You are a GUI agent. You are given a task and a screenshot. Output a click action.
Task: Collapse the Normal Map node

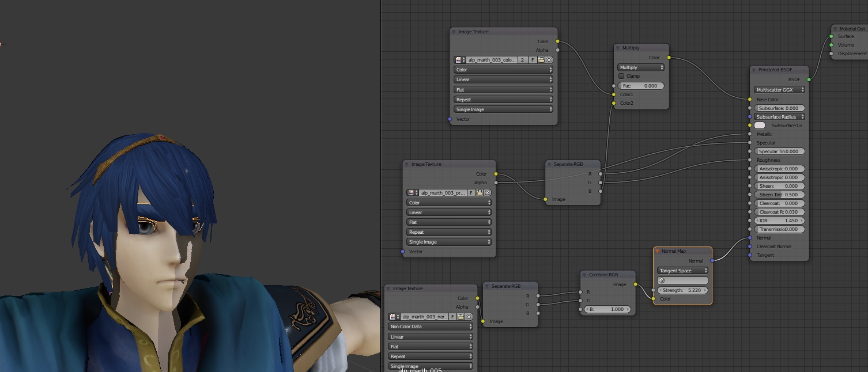657,251
